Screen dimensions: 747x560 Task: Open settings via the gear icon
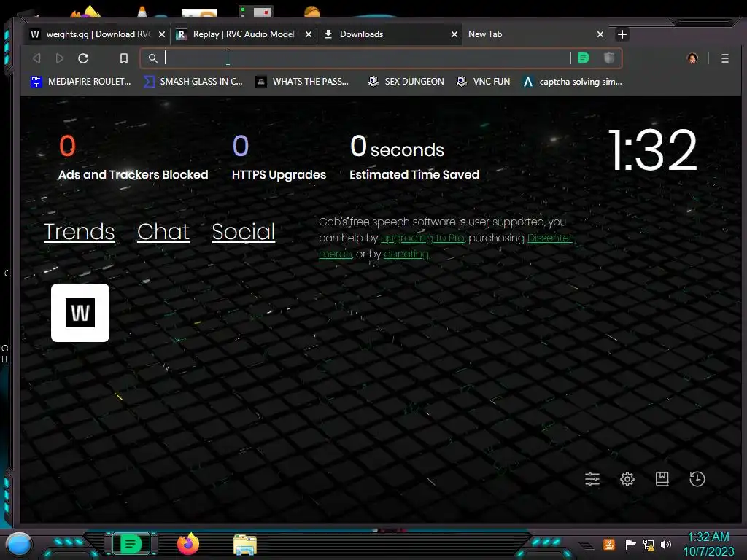pyautogui.click(x=627, y=479)
